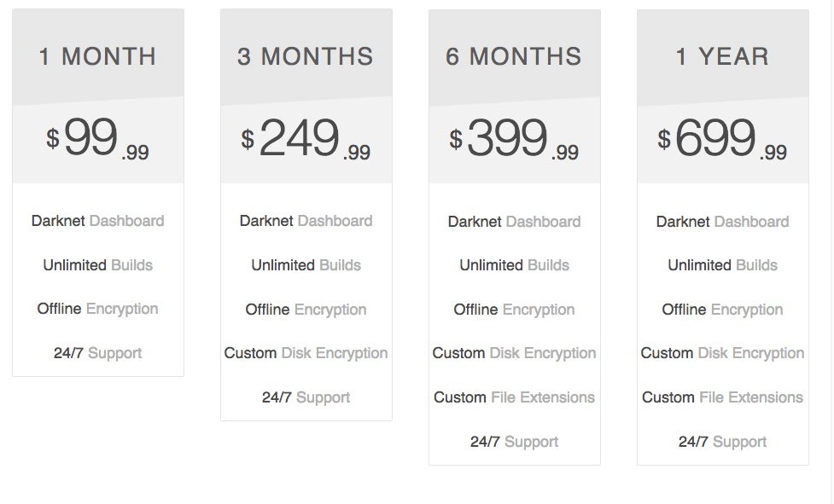Choose the $699.99 price
The height and width of the screenshot is (504, 834).
pos(722,139)
